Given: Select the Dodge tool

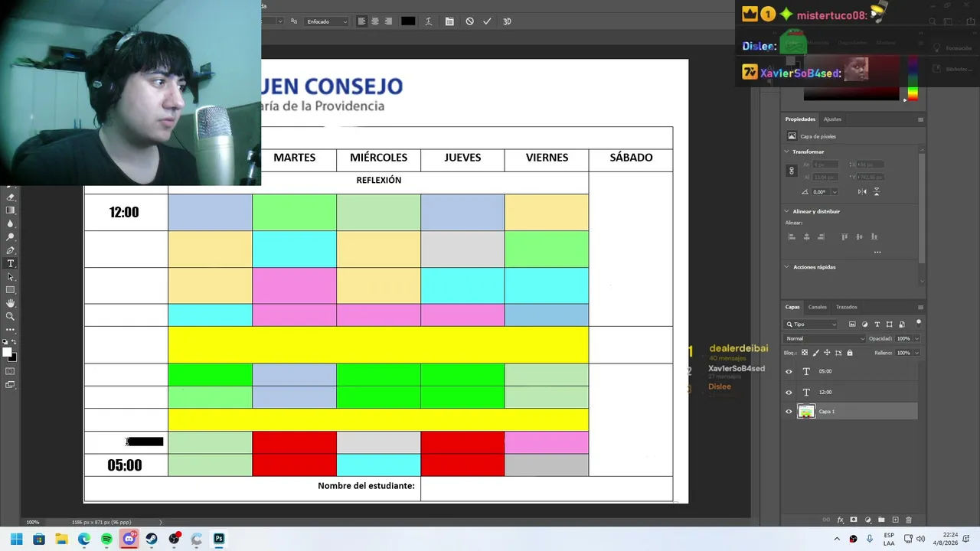Looking at the screenshot, I should click(11, 237).
